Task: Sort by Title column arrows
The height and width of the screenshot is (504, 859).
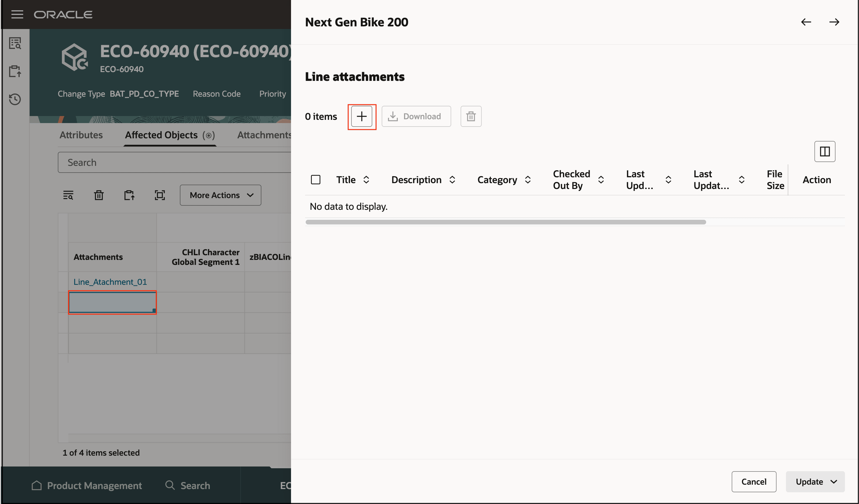Action: 366,179
